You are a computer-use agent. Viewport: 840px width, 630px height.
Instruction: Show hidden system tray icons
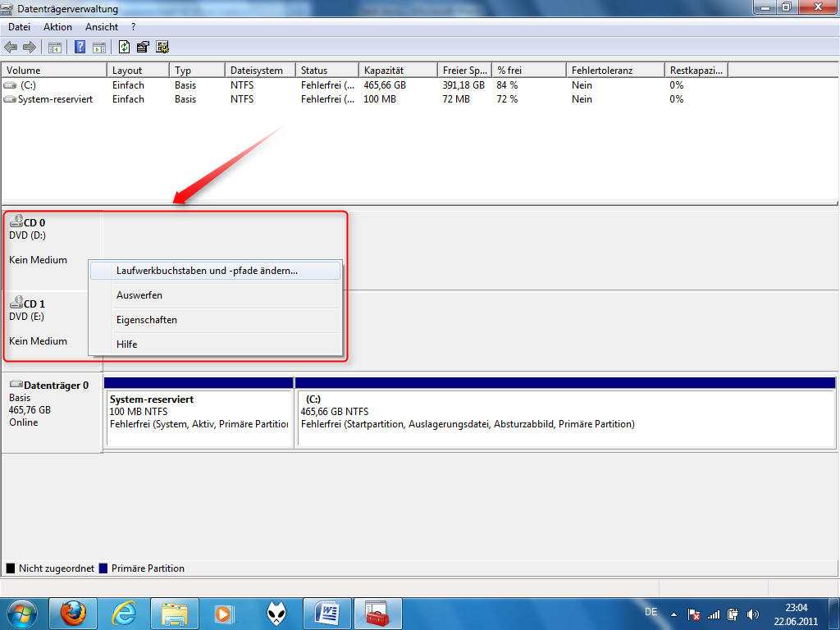[674, 614]
